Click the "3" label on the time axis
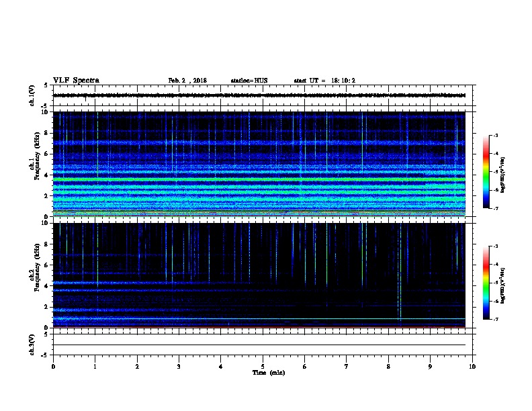 point(179,366)
